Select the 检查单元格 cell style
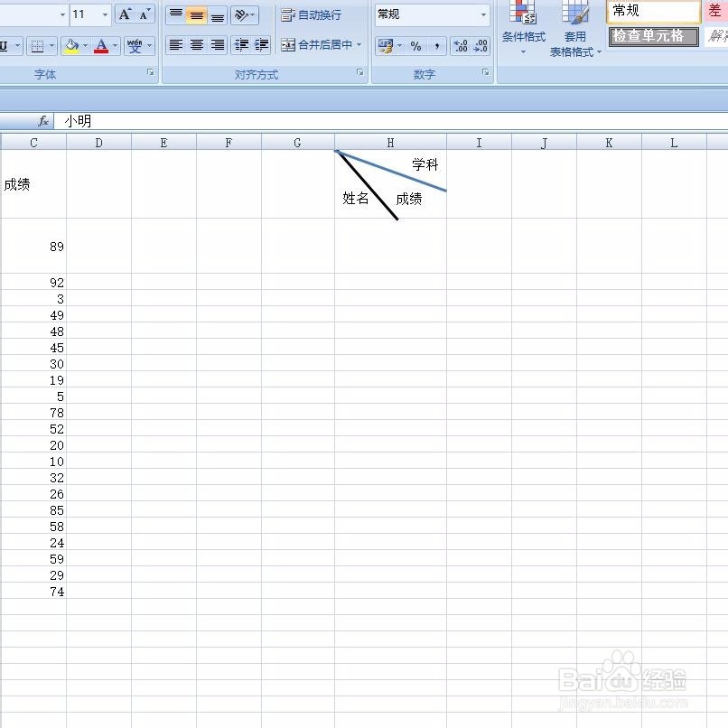Screen dimensions: 728x728 653,36
